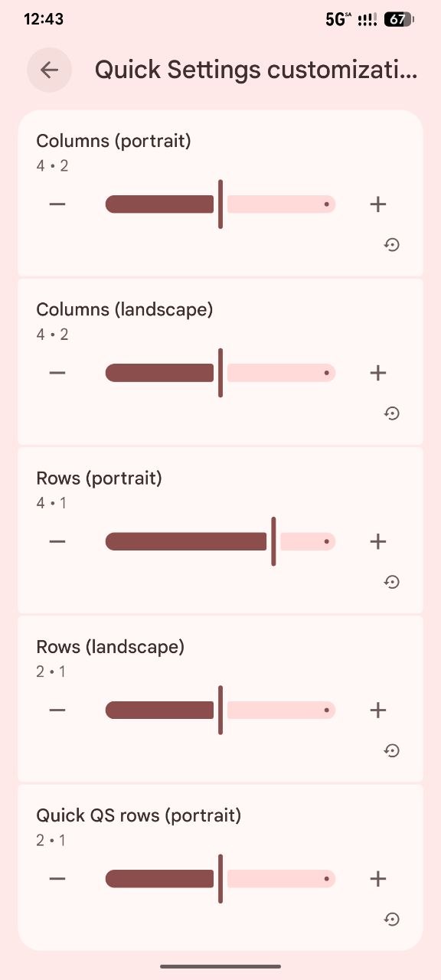
Task: Decrease Columns (portrait) with minus icon
Action: 57,204
